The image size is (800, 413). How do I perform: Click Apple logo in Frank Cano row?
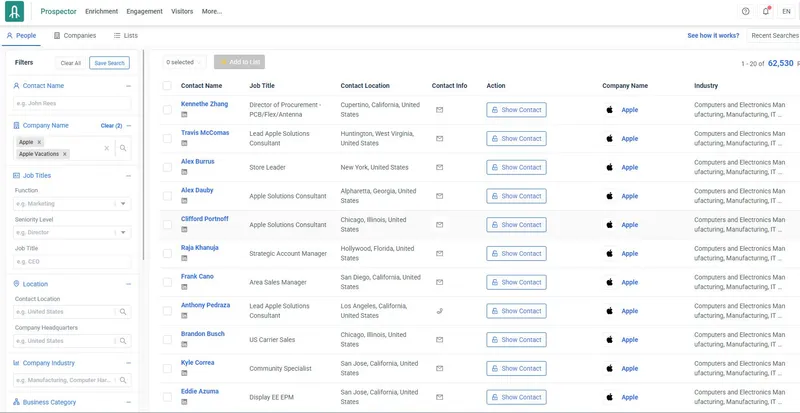pos(609,282)
